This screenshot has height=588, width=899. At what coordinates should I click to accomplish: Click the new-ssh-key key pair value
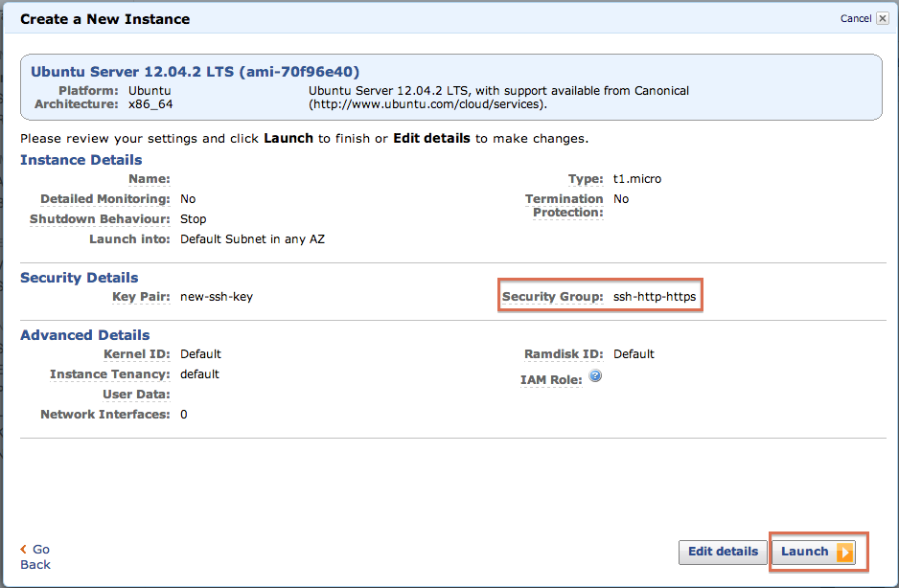pyautogui.click(x=217, y=297)
